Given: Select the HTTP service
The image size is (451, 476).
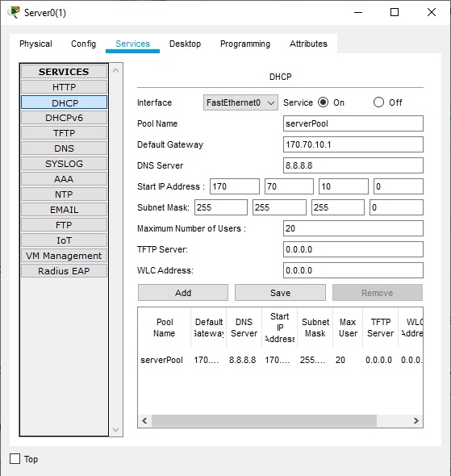Looking at the screenshot, I should [64, 87].
